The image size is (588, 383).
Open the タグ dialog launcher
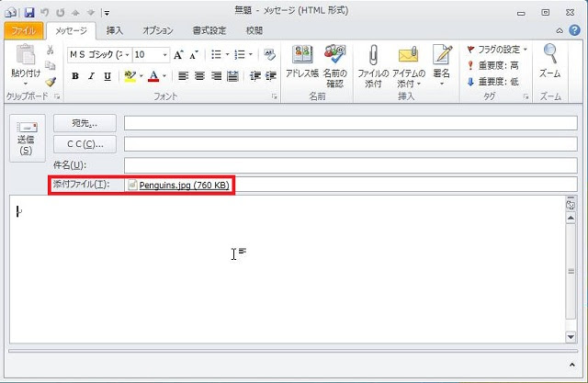pyautogui.click(x=526, y=96)
